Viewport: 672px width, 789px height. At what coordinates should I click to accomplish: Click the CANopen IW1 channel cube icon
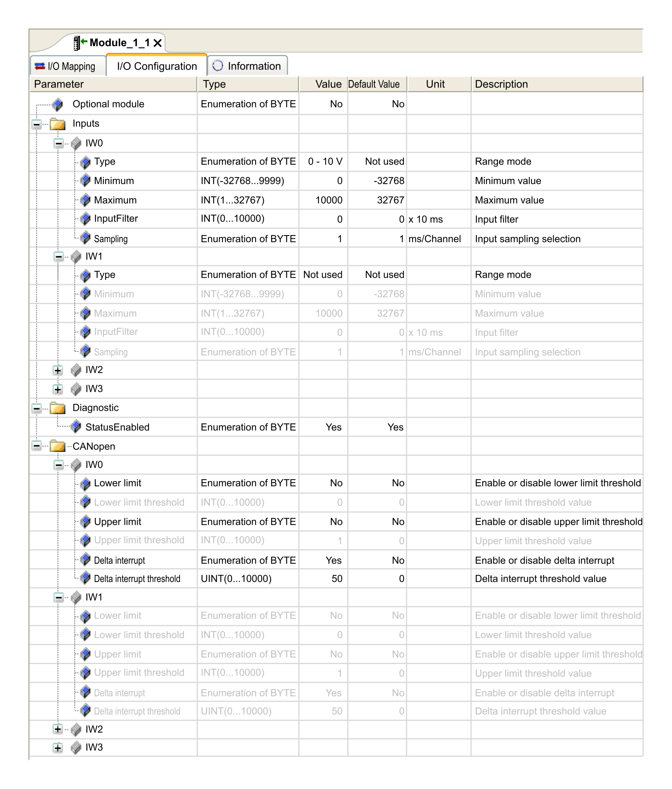coord(76,597)
